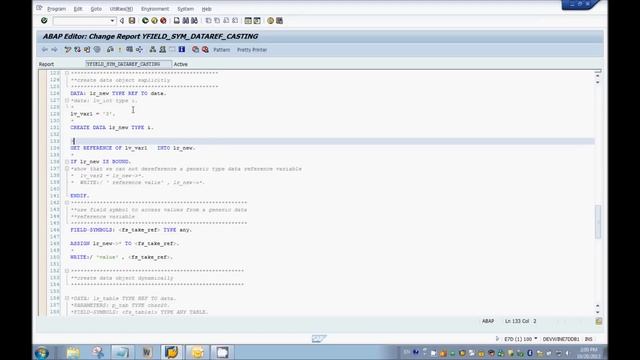Click the Print icon
Image resolution: width=640 pixels, height=360 pixels.
coord(177,20)
